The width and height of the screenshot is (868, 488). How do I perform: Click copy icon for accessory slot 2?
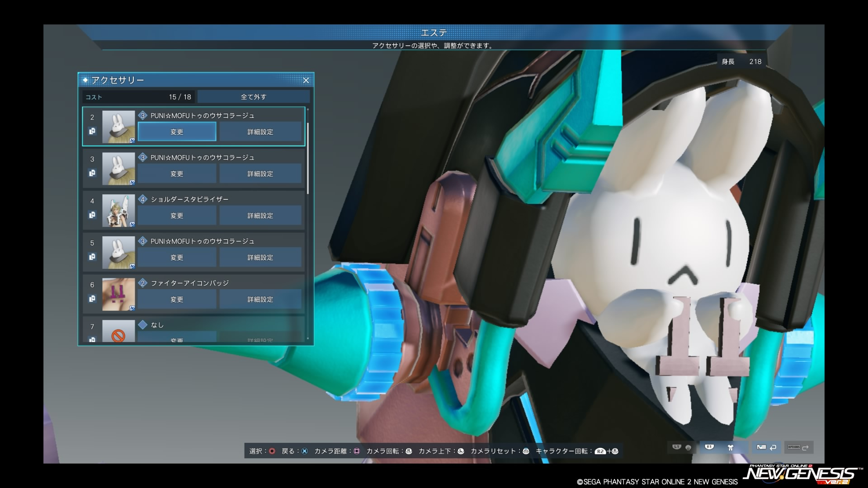pos(92,131)
